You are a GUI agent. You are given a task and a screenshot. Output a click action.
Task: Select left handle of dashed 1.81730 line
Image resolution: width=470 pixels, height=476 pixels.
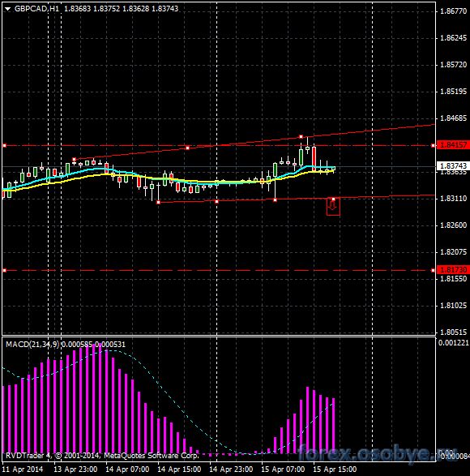click(5, 270)
